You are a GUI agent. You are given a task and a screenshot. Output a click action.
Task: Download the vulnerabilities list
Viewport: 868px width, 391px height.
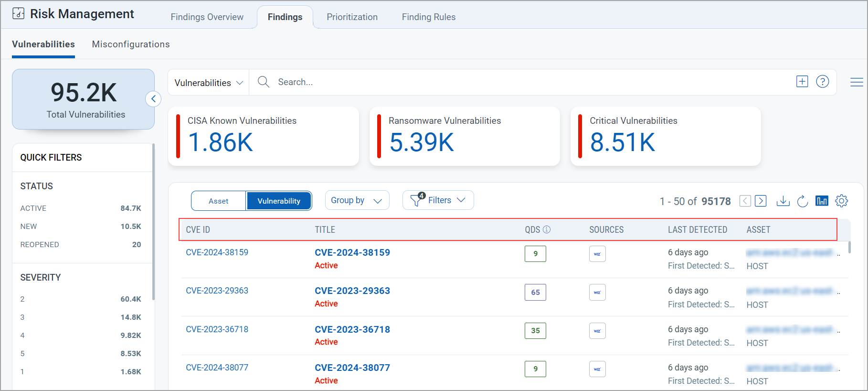pyautogui.click(x=783, y=201)
